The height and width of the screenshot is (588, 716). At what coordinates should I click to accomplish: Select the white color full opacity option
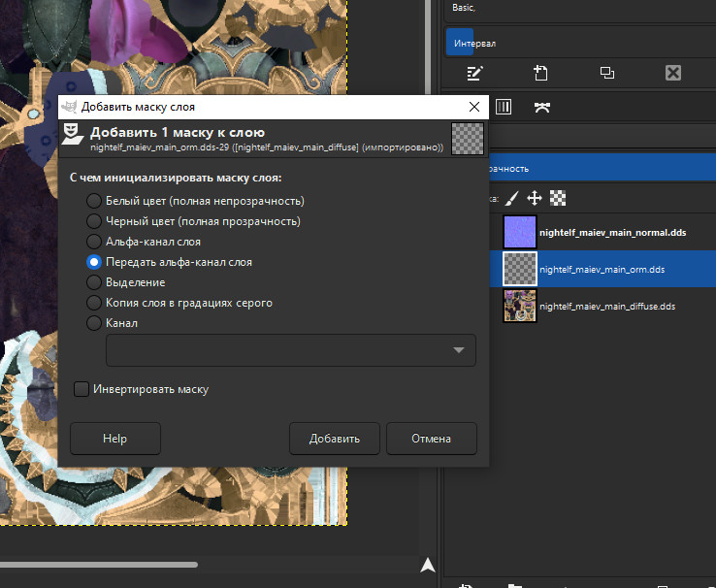pos(94,201)
